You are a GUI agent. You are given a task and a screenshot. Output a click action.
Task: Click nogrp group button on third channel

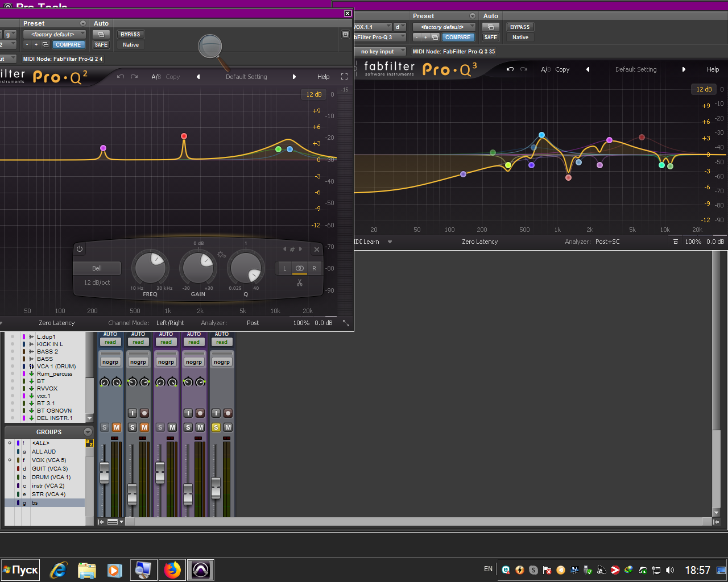coord(166,361)
